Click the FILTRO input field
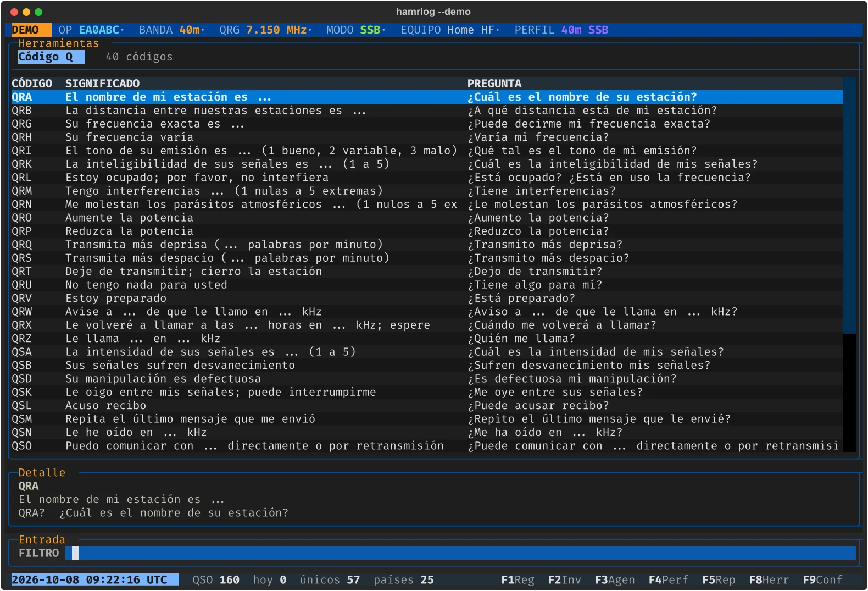868x591 pixels. tap(460, 553)
